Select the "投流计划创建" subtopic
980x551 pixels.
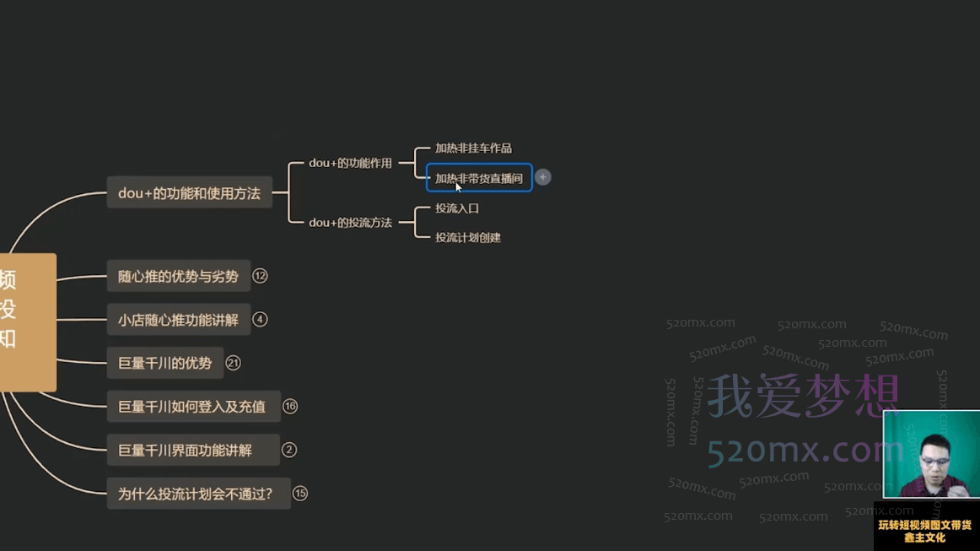pyautogui.click(x=467, y=237)
